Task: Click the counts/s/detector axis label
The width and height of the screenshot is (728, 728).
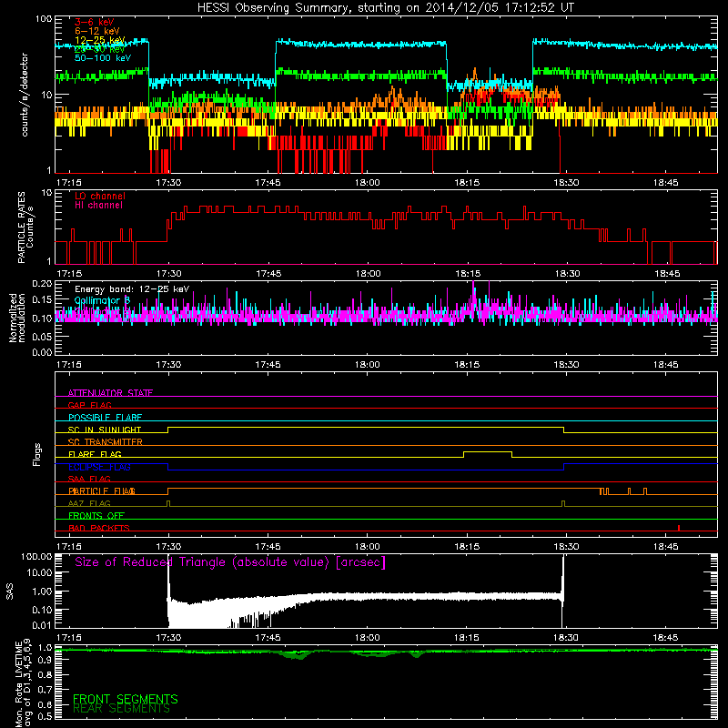Action: [x=25, y=95]
